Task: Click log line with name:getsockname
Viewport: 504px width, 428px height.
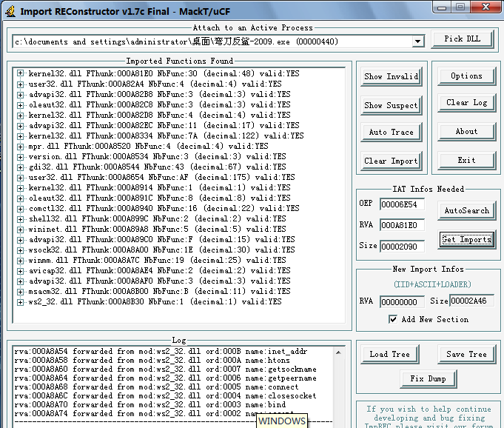Action: point(165,369)
